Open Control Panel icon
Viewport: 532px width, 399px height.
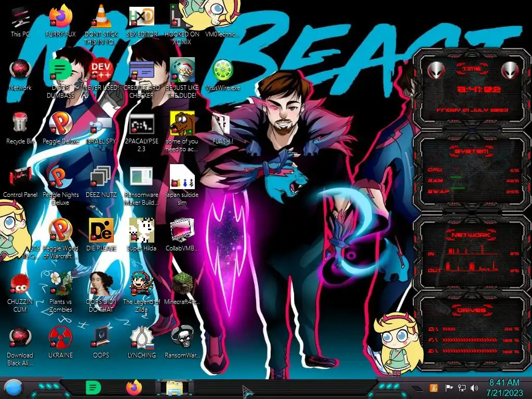[x=20, y=182]
